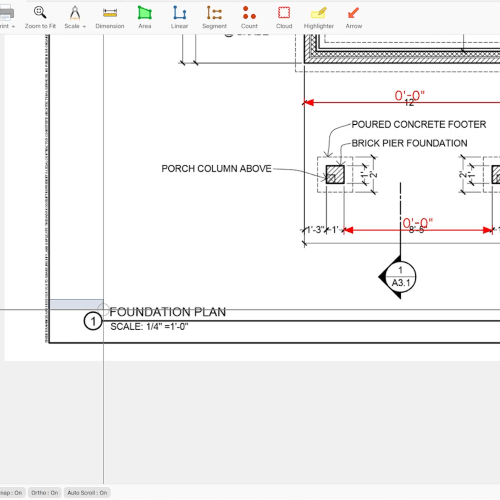Click the A3.1 section marker bubble
This screenshot has width=500, height=500.
[401, 277]
